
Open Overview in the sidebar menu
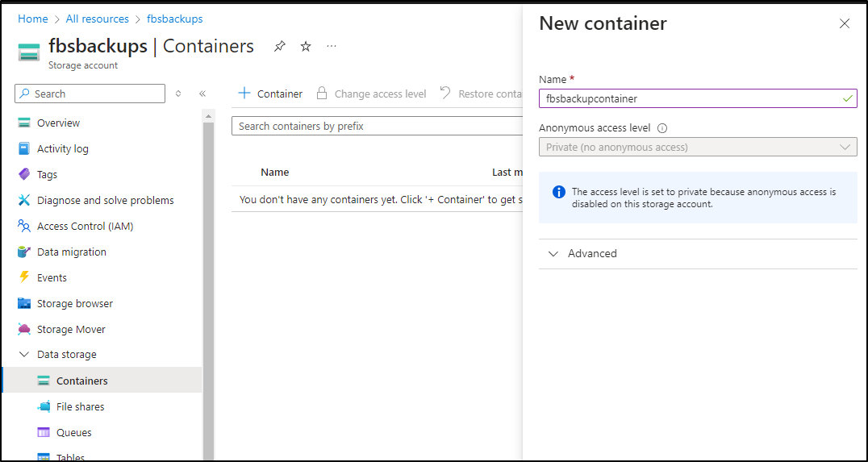pyautogui.click(x=58, y=123)
